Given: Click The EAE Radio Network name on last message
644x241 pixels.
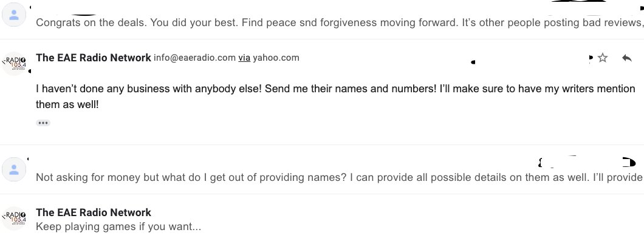Looking at the screenshot, I should coord(94,212).
